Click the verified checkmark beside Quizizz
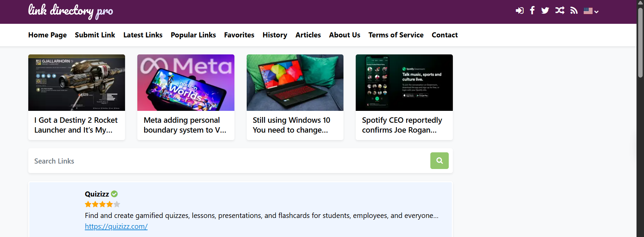Image resolution: width=644 pixels, height=237 pixels. point(114,194)
